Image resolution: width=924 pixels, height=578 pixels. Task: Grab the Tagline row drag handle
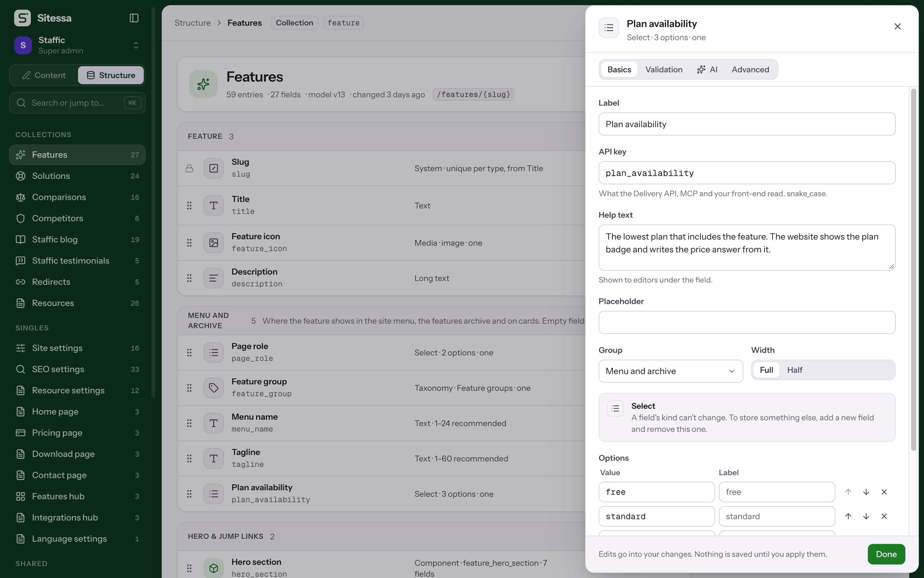tap(189, 459)
